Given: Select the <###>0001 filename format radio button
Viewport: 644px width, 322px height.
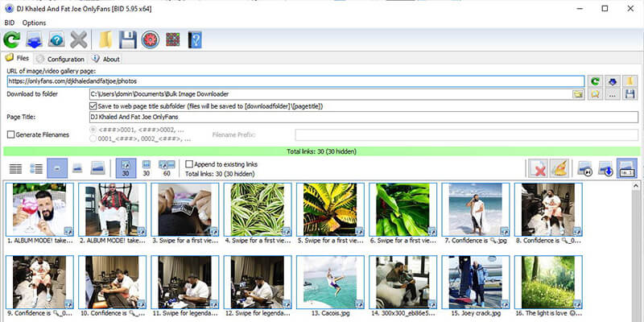Looking at the screenshot, I should pyautogui.click(x=93, y=130).
